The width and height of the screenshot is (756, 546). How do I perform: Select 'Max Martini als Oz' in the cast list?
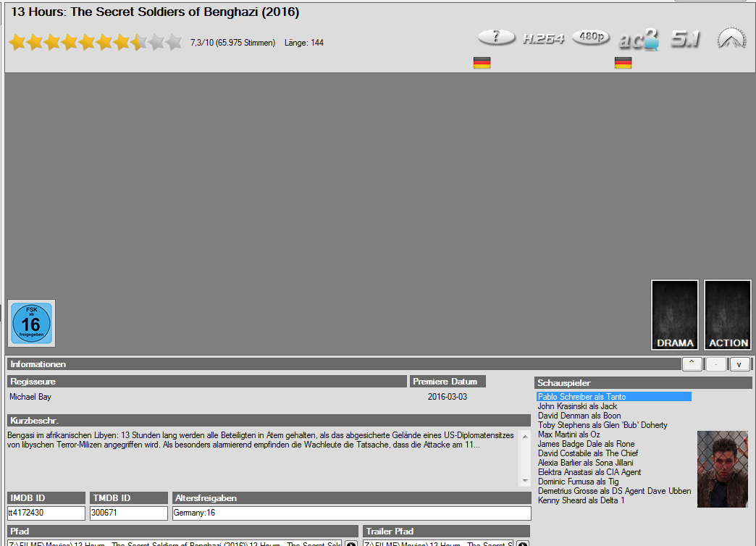click(569, 434)
